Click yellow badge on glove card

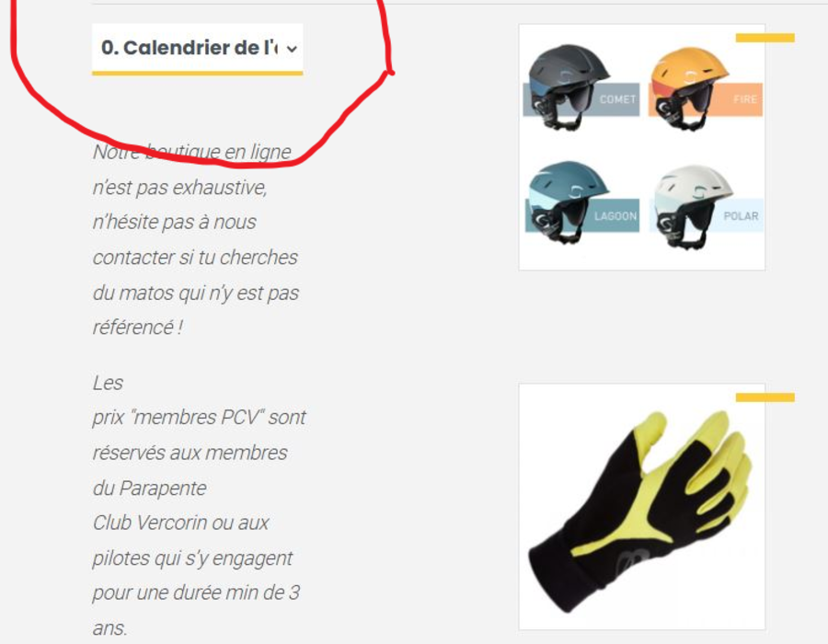tap(765, 397)
